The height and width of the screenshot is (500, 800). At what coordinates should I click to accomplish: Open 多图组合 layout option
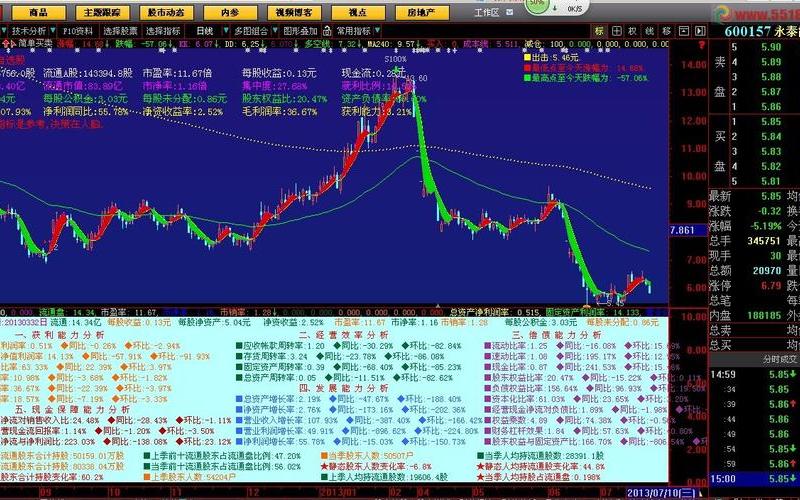(251, 31)
